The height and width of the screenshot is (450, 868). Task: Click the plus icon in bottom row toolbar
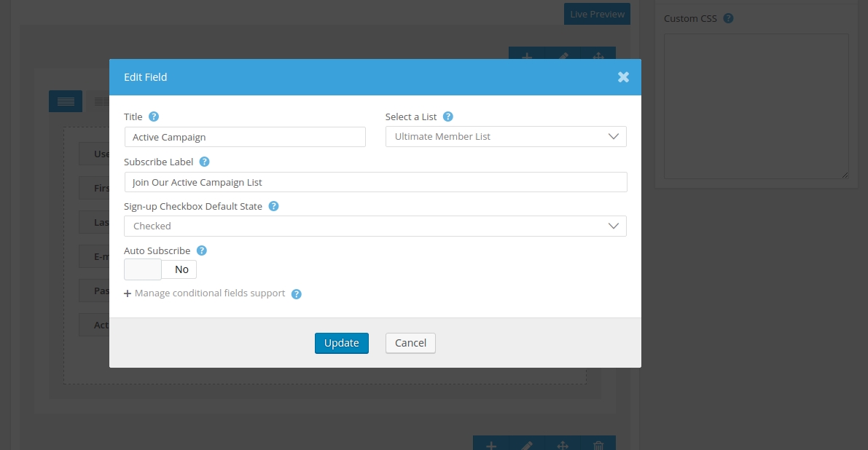pyautogui.click(x=491, y=445)
